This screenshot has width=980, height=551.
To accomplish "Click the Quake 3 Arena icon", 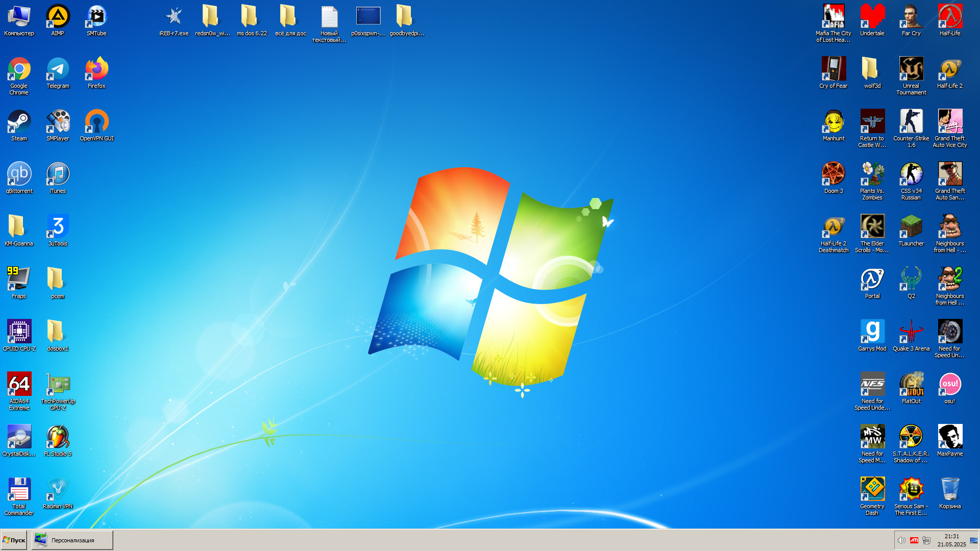I will pyautogui.click(x=911, y=333).
